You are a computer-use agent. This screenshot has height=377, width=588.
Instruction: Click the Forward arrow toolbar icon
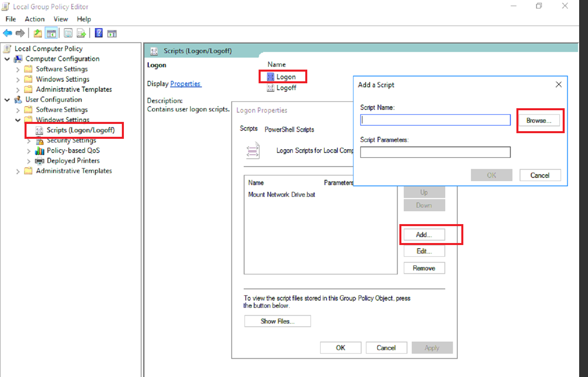coord(20,33)
